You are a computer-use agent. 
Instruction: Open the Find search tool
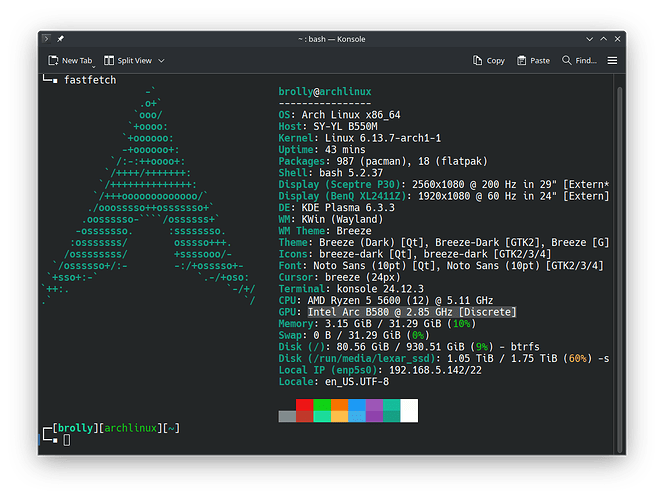pos(579,61)
